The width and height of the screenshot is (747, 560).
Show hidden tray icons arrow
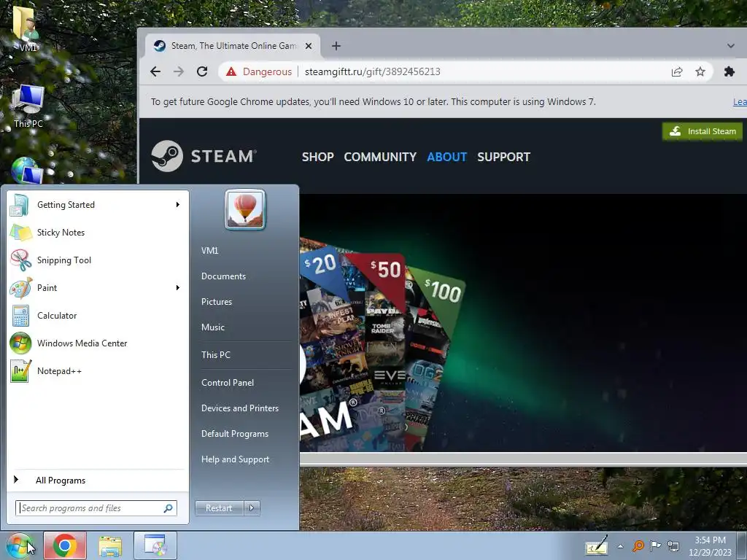pyautogui.click(x=620, y=546)
